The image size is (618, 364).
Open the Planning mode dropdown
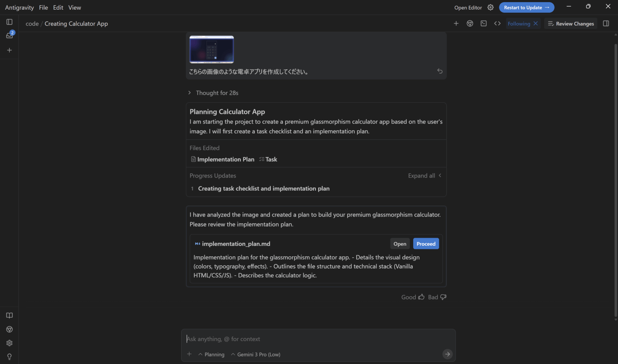(211, 354)
